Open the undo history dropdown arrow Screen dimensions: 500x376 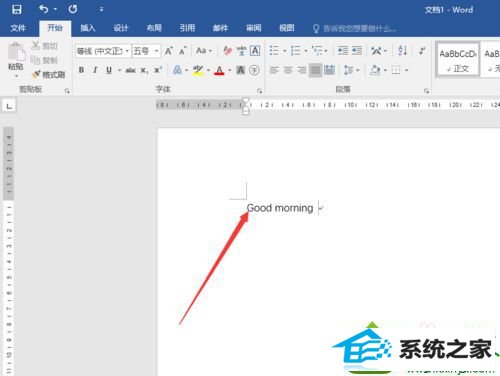pos(55,9)
